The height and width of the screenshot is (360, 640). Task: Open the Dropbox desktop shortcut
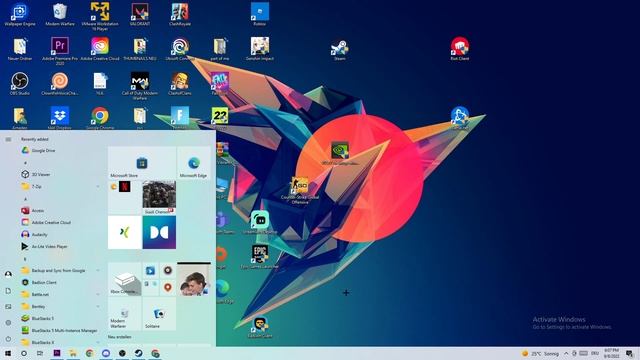point(60,118)
